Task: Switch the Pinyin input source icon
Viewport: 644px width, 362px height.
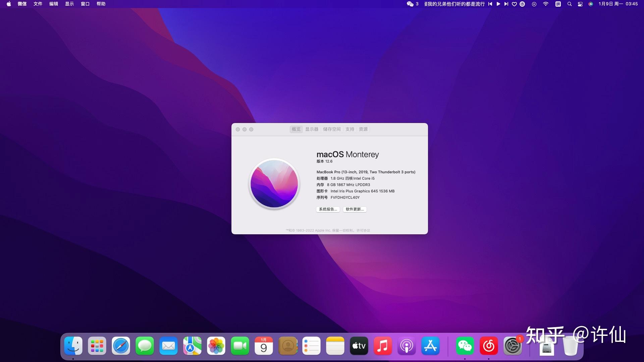Action: click(558, 4)
